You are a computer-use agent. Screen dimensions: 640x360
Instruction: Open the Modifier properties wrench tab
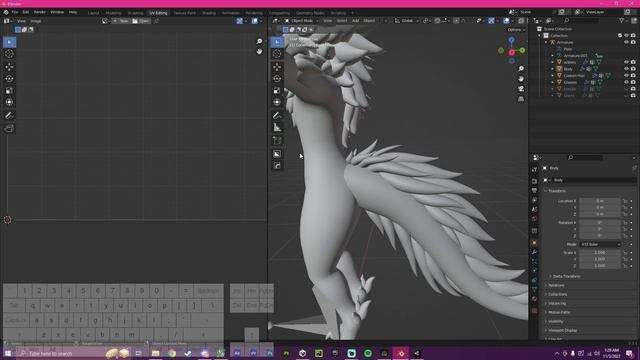click(534, 252)
